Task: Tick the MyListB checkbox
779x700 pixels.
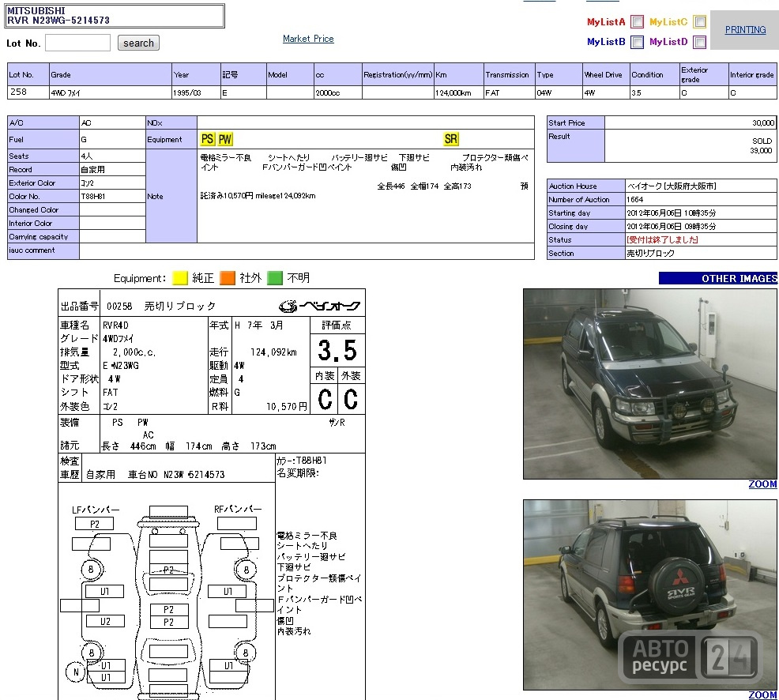Action: click(x=637, y=42)
